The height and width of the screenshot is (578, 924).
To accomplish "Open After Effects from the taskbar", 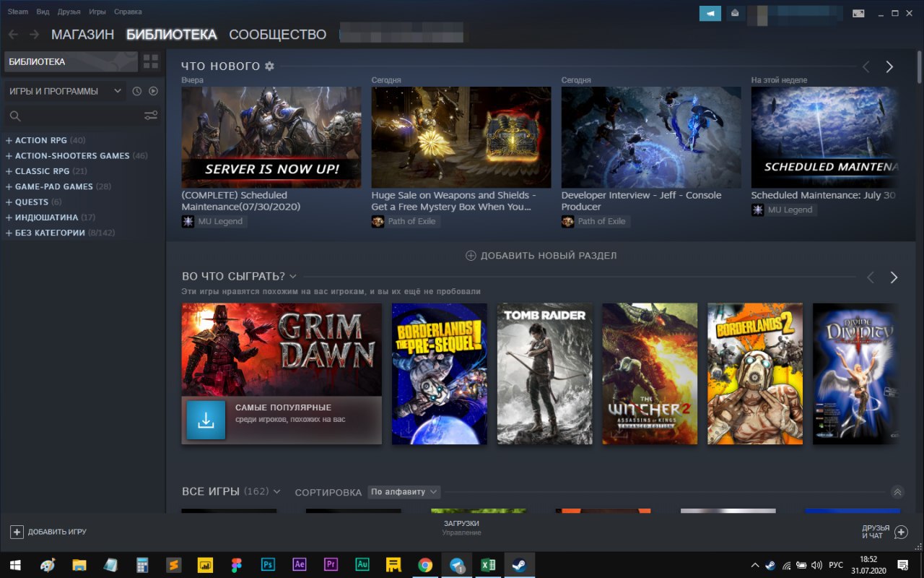I will coord(299,565).
